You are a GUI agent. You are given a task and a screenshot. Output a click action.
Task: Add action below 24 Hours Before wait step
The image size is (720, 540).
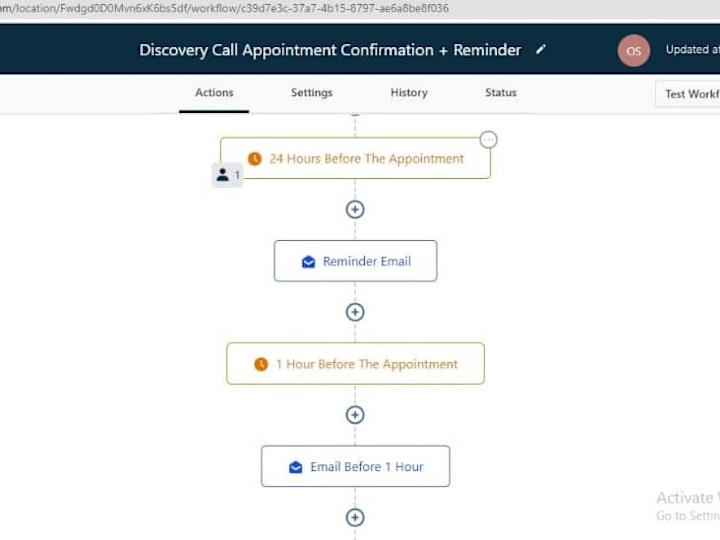355,209
